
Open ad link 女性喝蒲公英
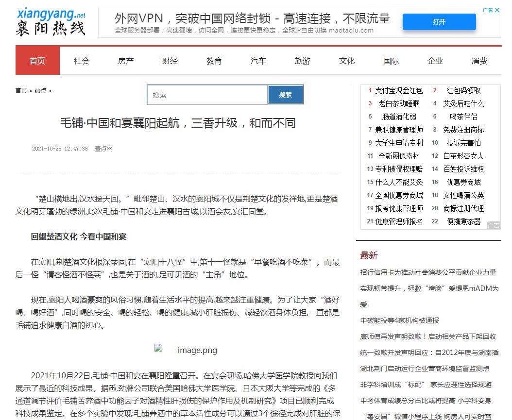click(x=464, y=195)
